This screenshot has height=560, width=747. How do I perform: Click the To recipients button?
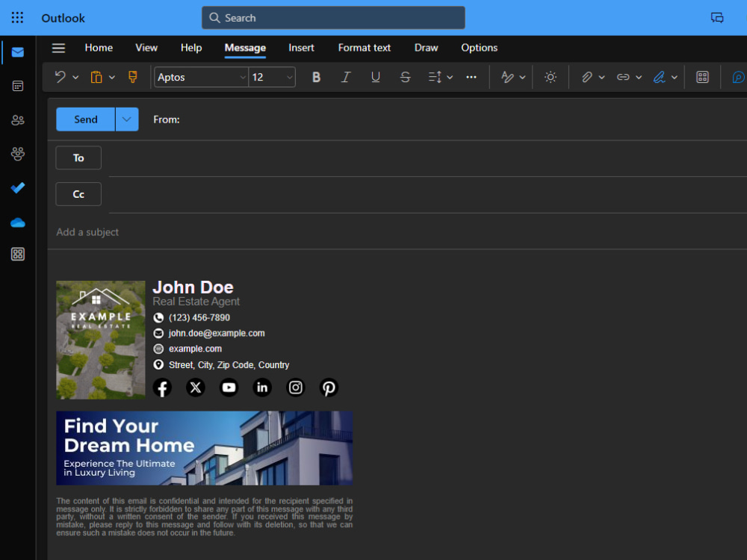click(x=78, y=158)
